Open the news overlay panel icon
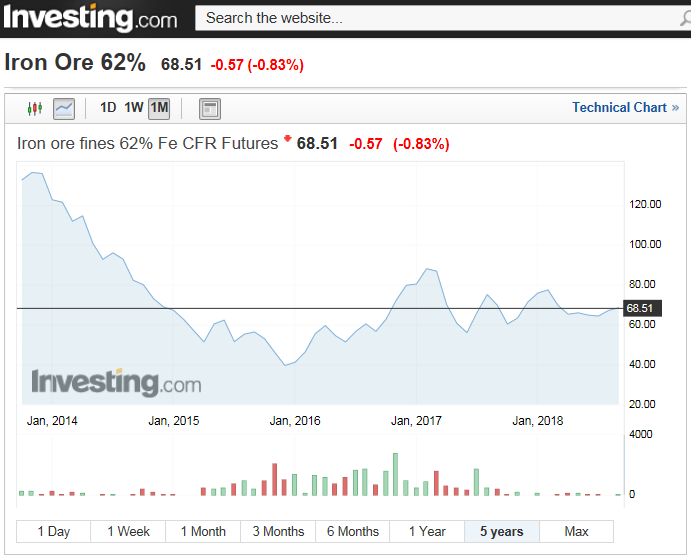 [210, 109]
